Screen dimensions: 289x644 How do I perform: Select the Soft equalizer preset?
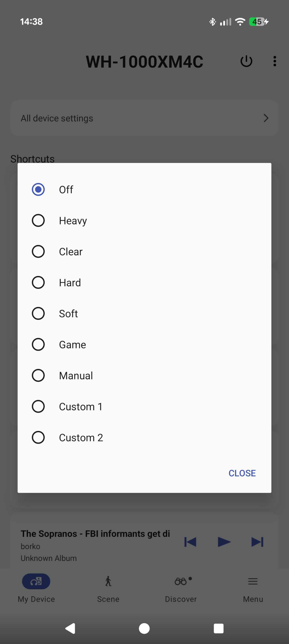[144, 314]
